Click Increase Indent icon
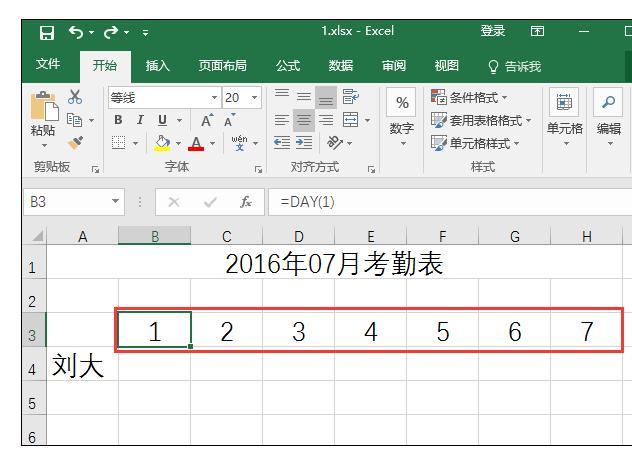632x457 pixels. pyautogui.click(x=304, y=143)
